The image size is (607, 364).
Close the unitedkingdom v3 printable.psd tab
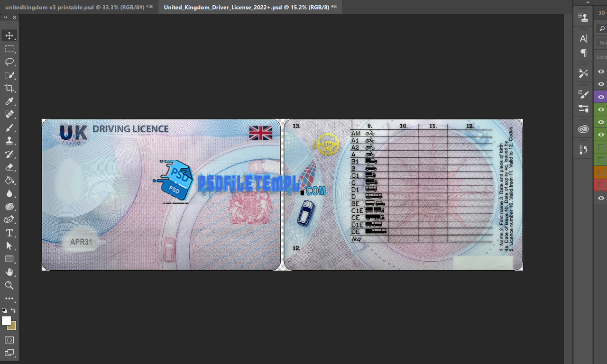coord(151,7)
